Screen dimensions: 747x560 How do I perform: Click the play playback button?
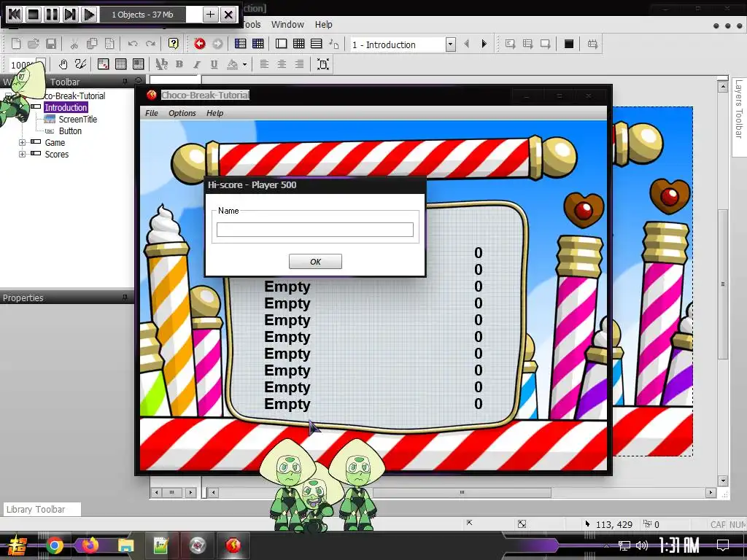click(89, 15)
